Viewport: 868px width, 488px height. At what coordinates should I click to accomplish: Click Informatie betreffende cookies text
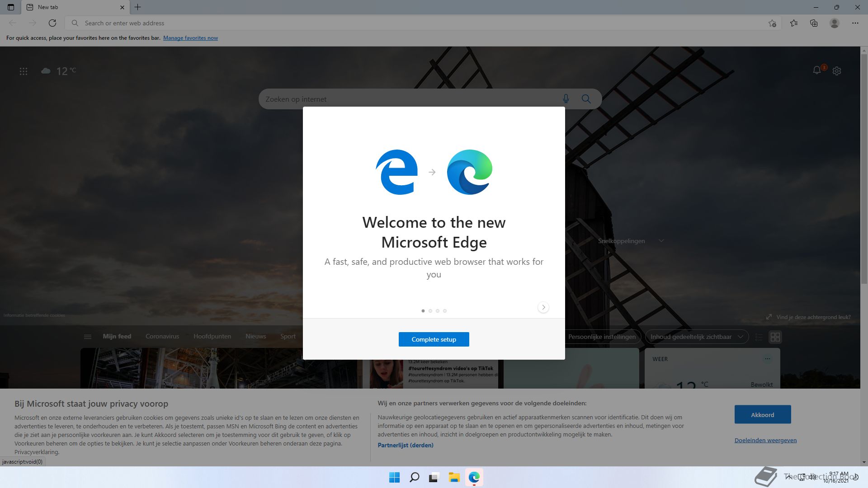[34, 315]
